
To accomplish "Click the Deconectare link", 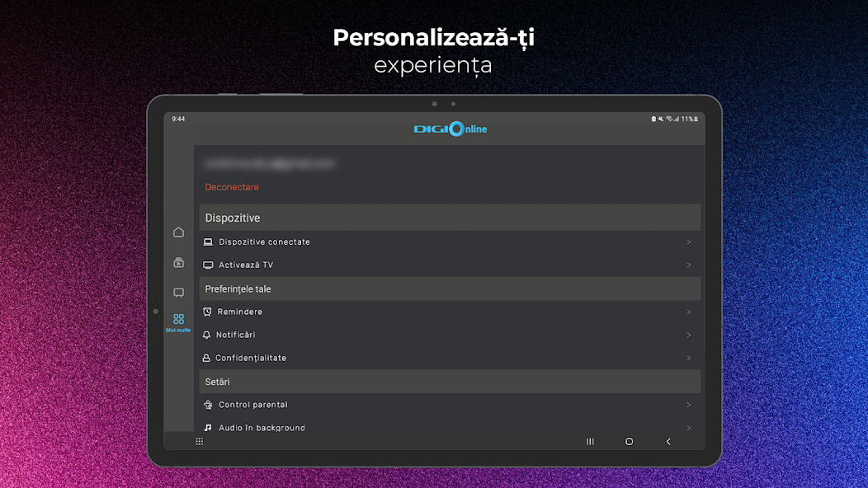I will [x=232, y=187].
